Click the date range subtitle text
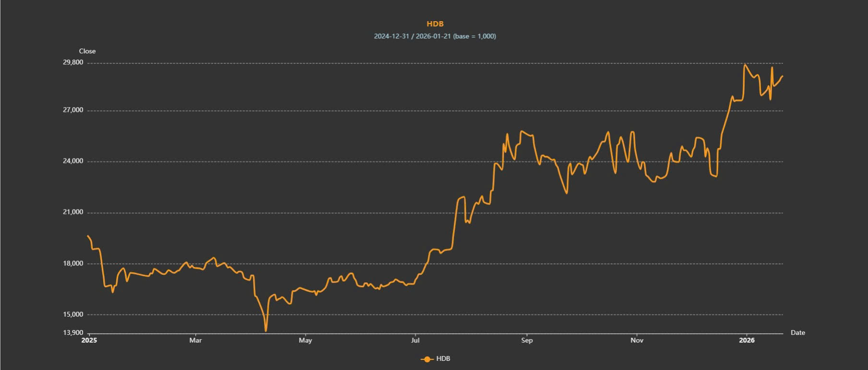This screenshot has width=868, height=370. coord(435,37)
